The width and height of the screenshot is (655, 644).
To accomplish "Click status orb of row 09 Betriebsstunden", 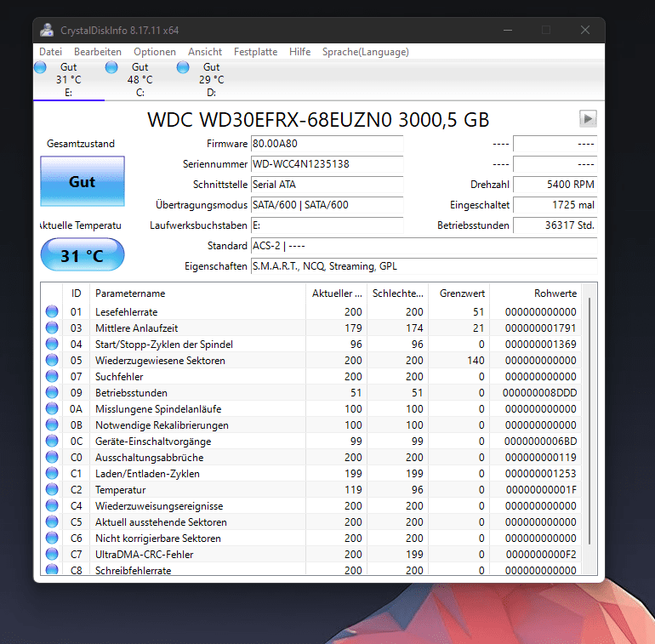I will pyautogui.click(x=52, y=392).
